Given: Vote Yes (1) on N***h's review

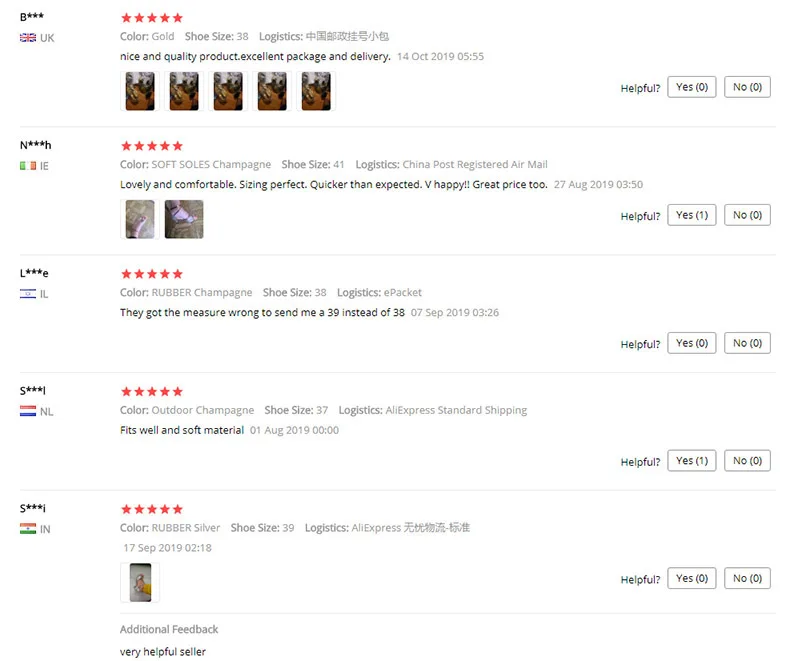Looking at the screenshot, I should tap(692, 215).
